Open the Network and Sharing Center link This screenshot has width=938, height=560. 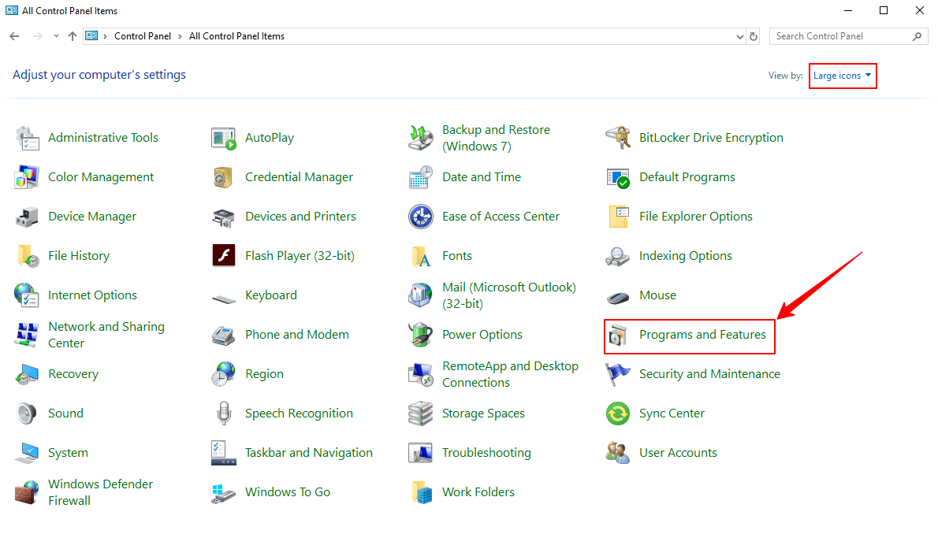106,335
